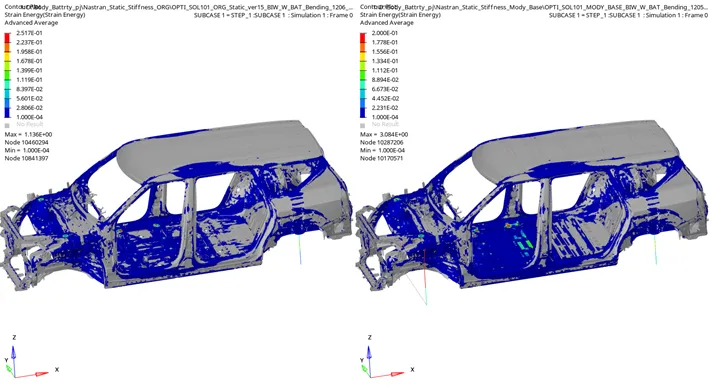The image size is (711, 389).
Task: Click left plot's Advanced Average label
Action: (31, 23)
